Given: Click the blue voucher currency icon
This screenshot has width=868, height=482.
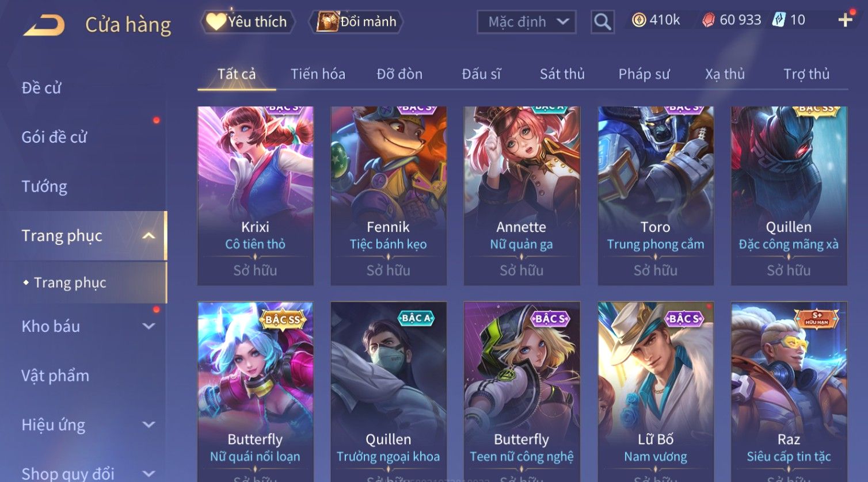Looking at the screenshot, I should 778,20.
